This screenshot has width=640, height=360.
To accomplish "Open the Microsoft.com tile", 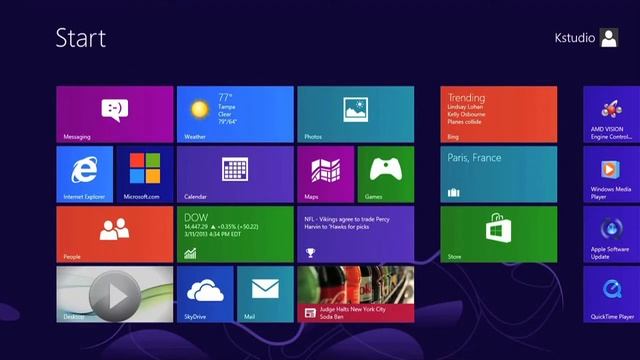I will pyautogui.click(x=145, y=174).
